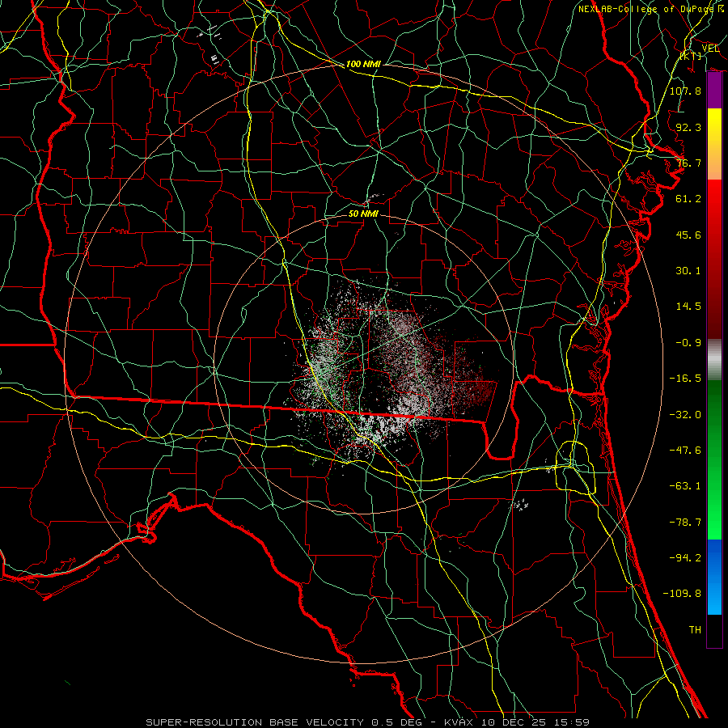Click the 50 NMI range ring label

click(363, 214)
